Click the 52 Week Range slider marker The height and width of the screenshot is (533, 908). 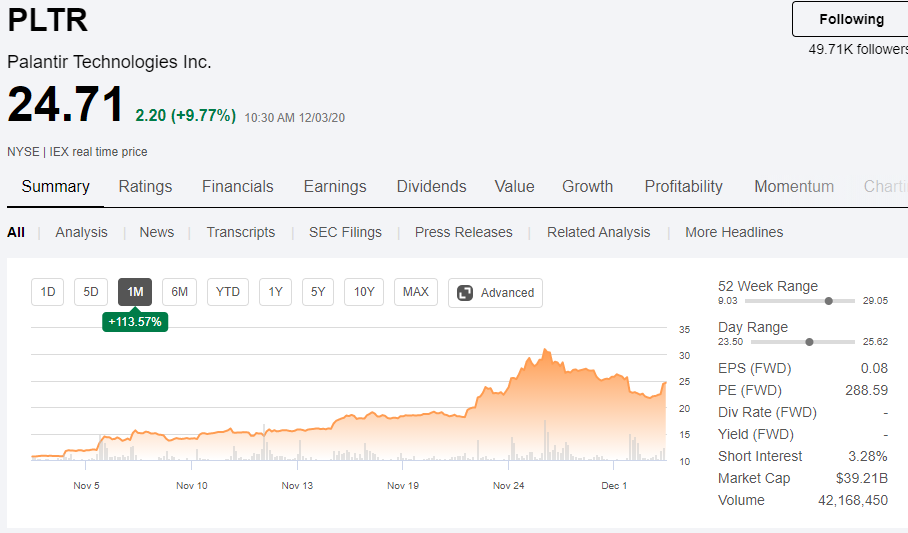tap(829, 301)
